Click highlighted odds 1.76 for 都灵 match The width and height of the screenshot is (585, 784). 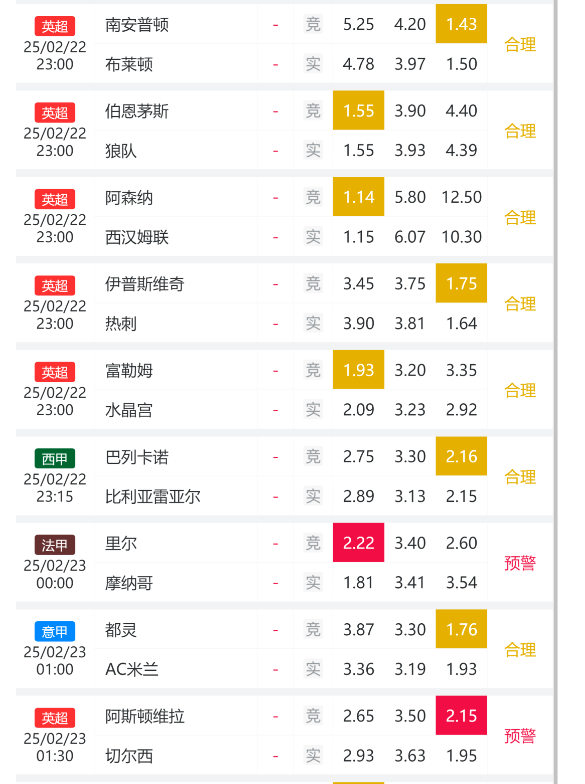461,629
